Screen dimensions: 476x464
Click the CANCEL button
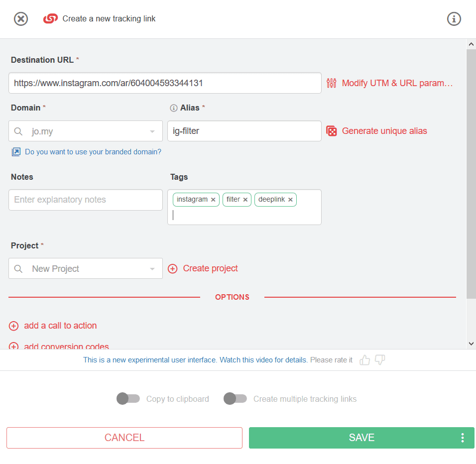pyautogui.click(x=124, y=438)
